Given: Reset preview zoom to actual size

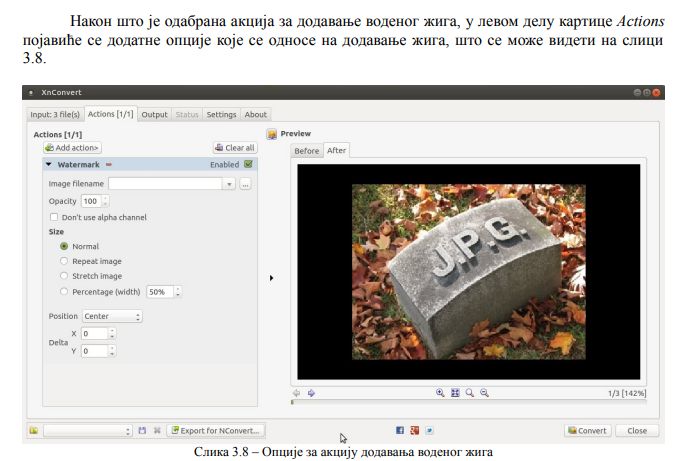Looking at the screenshot, I should [x=469, y=393].
